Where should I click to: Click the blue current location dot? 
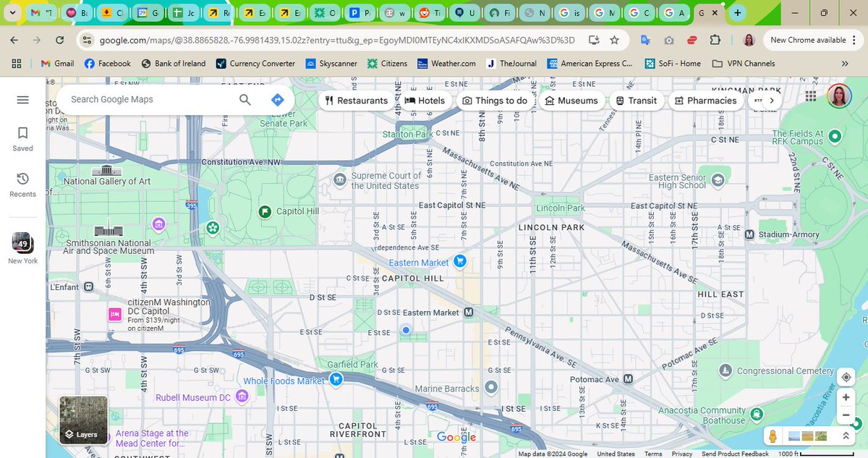click(406, 330)
